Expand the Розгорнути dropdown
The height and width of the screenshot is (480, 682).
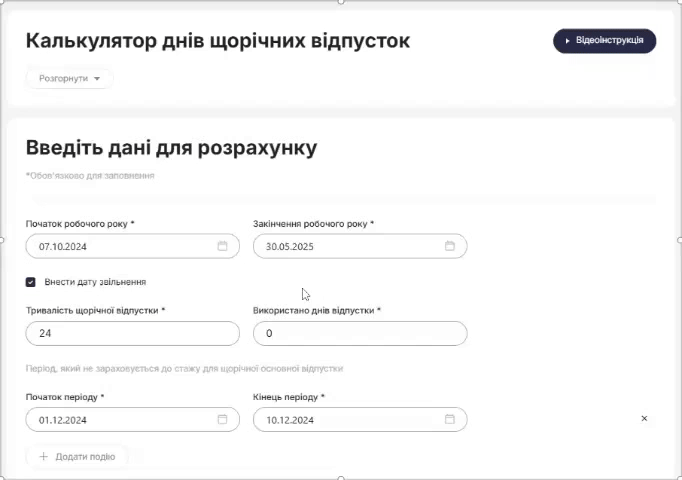pos(70,79)
